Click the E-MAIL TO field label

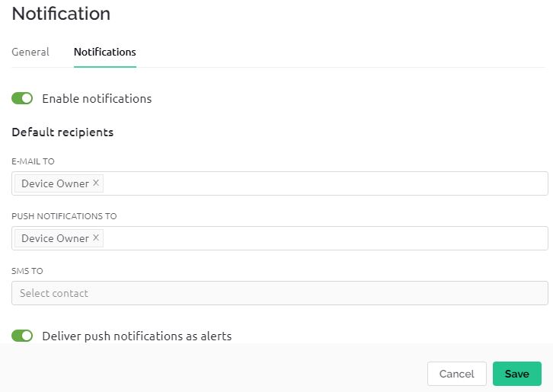pyautogui.click(x=34, y=161)
